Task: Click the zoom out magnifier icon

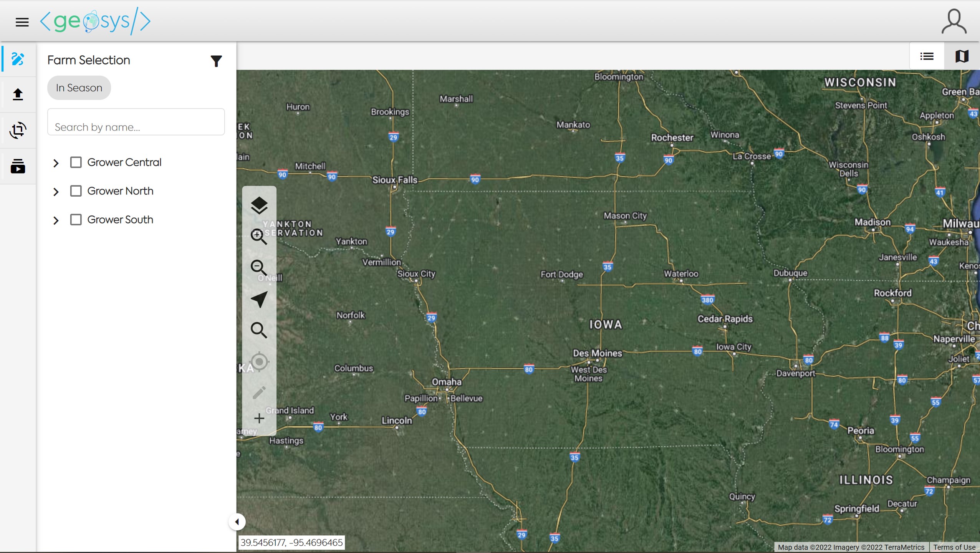Action: coord(259,268)
